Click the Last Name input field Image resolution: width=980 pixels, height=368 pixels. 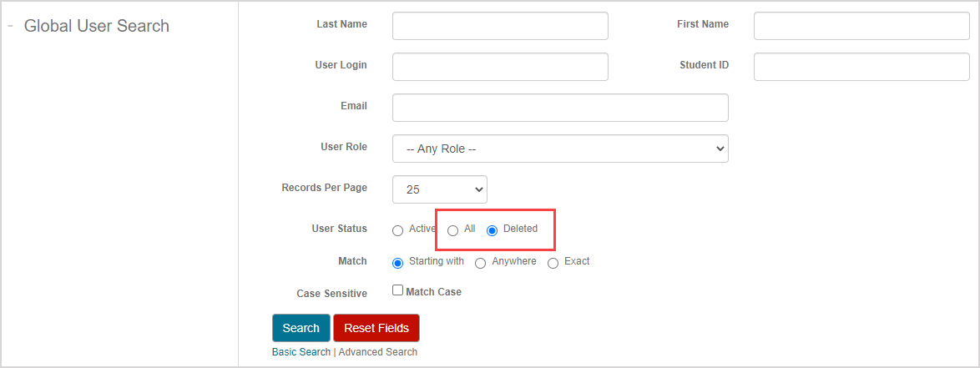coord(500,26)
